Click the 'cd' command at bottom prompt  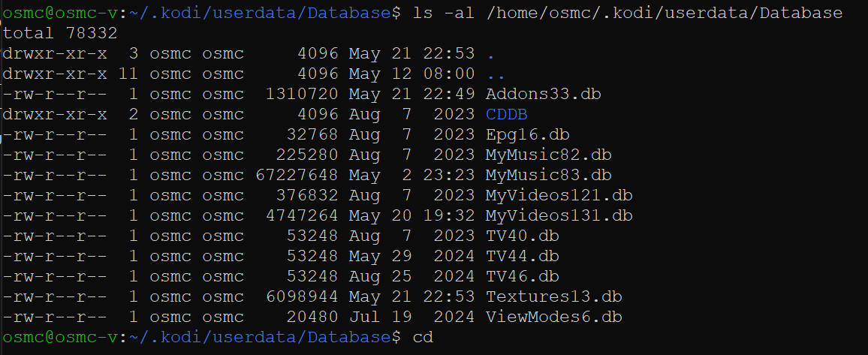pyautogui.click(x=423, y=337)
